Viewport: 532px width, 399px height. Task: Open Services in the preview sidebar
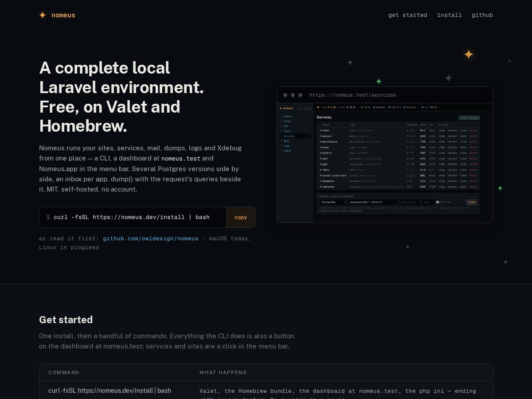pos(295,136)
